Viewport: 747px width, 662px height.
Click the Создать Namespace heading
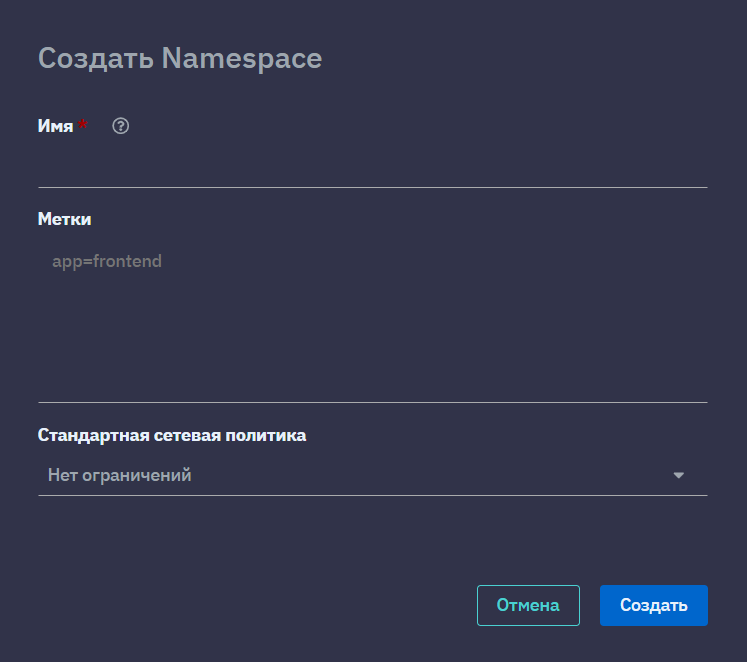(x=180, y=59)
